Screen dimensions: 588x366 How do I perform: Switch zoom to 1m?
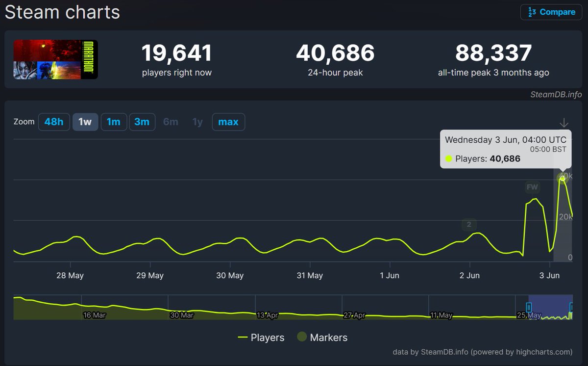[114, 122]
